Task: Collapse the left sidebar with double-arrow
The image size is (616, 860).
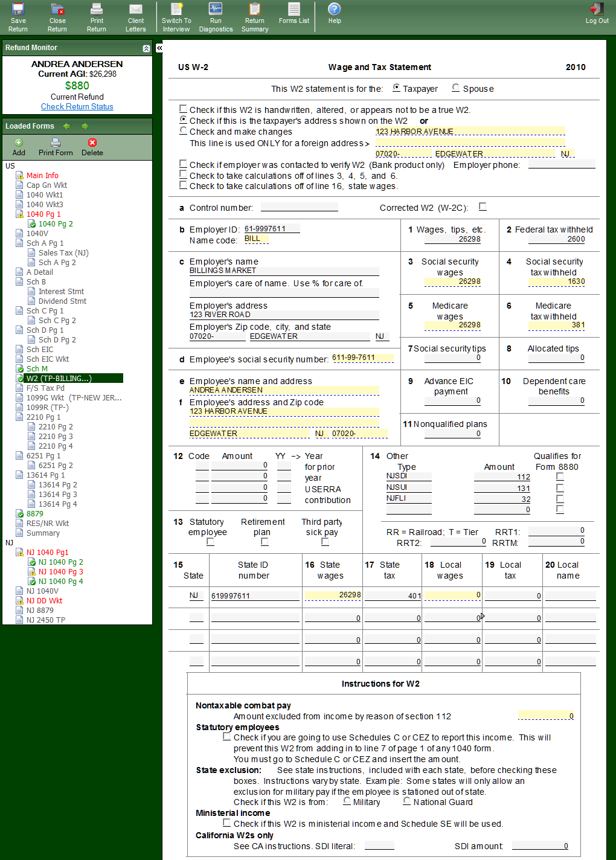Action: pyautogui.click(x=159, y=48)
